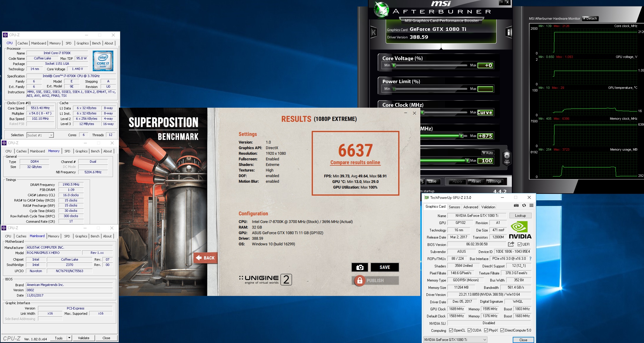Close the Superposition results window

pos(414,113)
